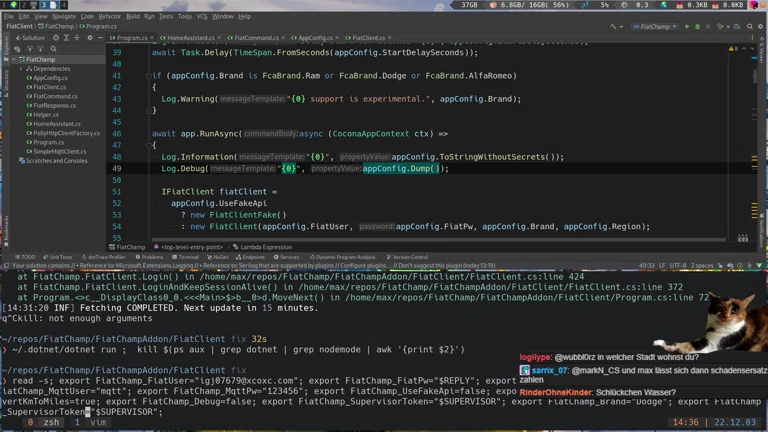
Task: Hide the Solution panel with minus icon
Action: tap(100, 38)
